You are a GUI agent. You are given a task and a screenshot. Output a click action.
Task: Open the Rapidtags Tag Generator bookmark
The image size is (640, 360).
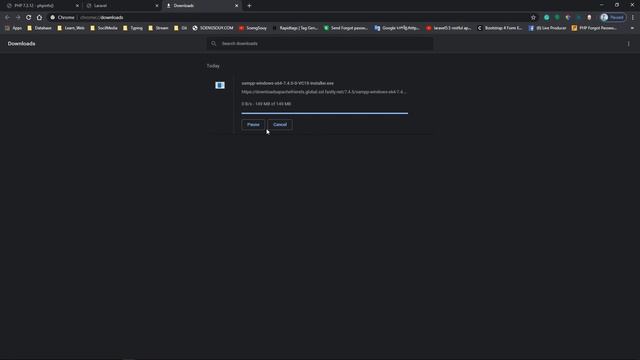click(295, 28)
